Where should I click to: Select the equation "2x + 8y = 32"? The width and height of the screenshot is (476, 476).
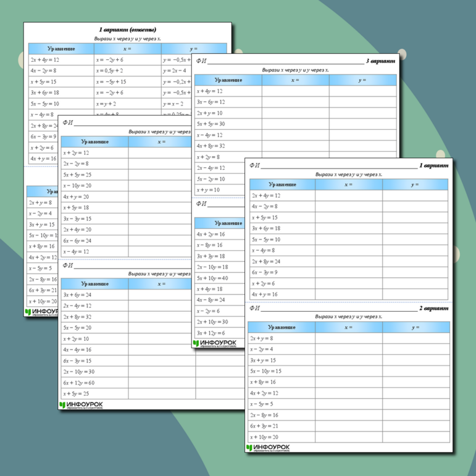pyautogui.click(x=77, y=317)
